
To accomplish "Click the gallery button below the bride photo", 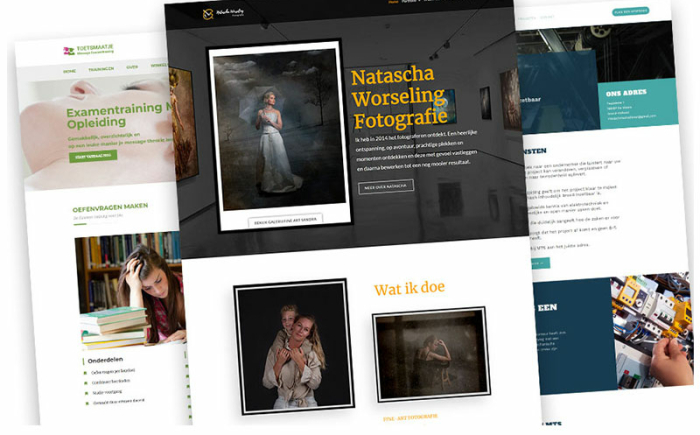I will click(x=285, y=220).
